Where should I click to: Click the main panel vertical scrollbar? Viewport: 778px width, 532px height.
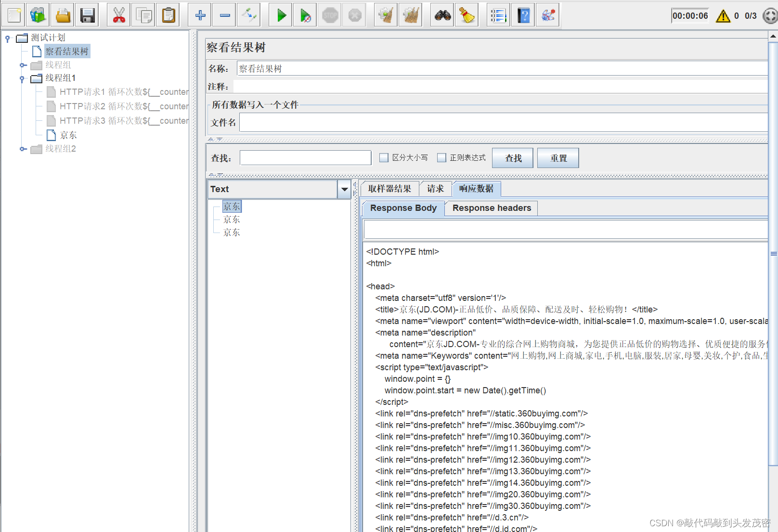tap(773, 254)
